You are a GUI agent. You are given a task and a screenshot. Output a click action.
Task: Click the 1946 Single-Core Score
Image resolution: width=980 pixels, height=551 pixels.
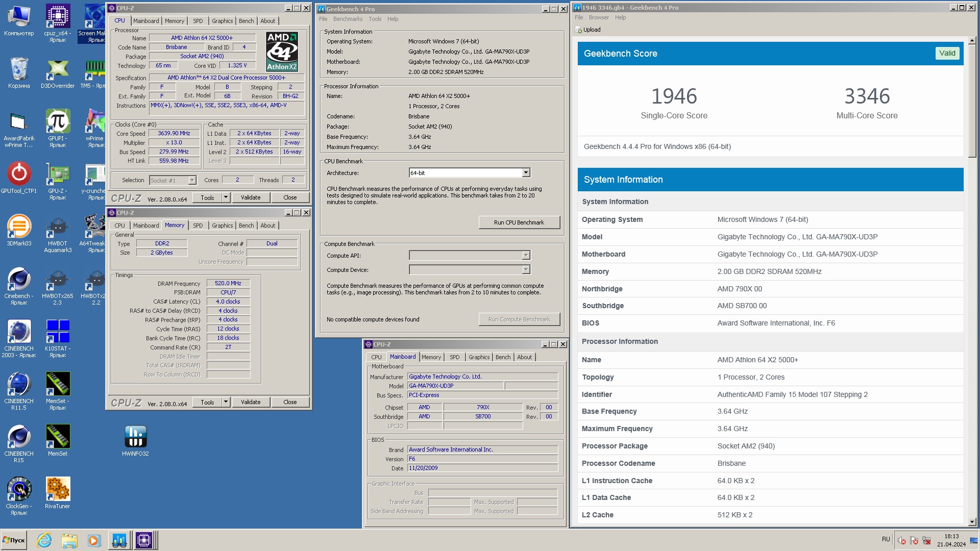tap(674, 96)
